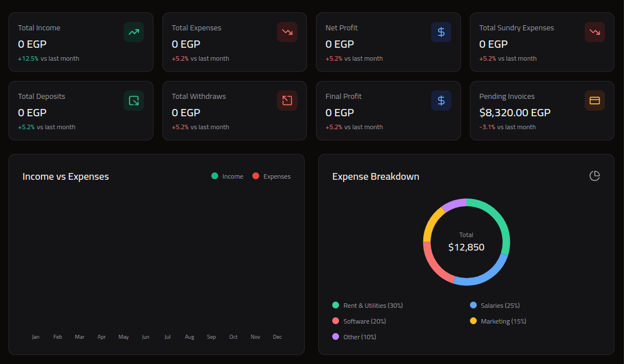Click the Income vs Expenses panel title
Image resolution: width=624 pixels, height=364 pixels.
pos(65,176)
